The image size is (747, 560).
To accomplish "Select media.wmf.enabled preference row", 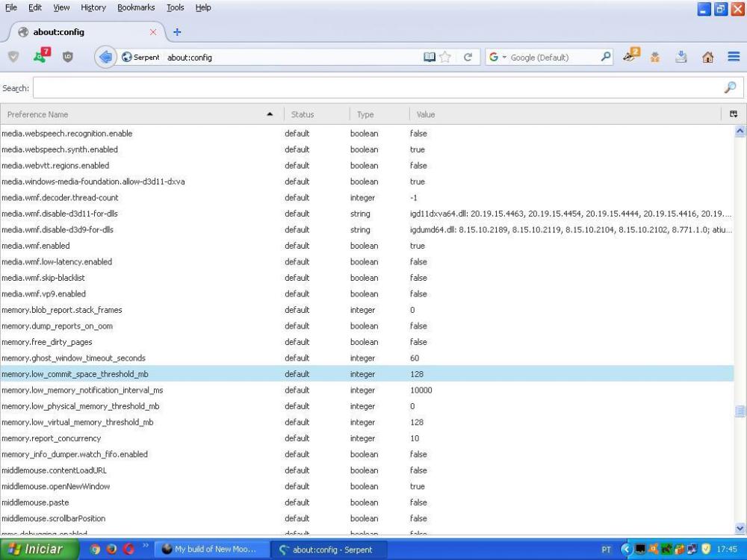I will 36,246.
